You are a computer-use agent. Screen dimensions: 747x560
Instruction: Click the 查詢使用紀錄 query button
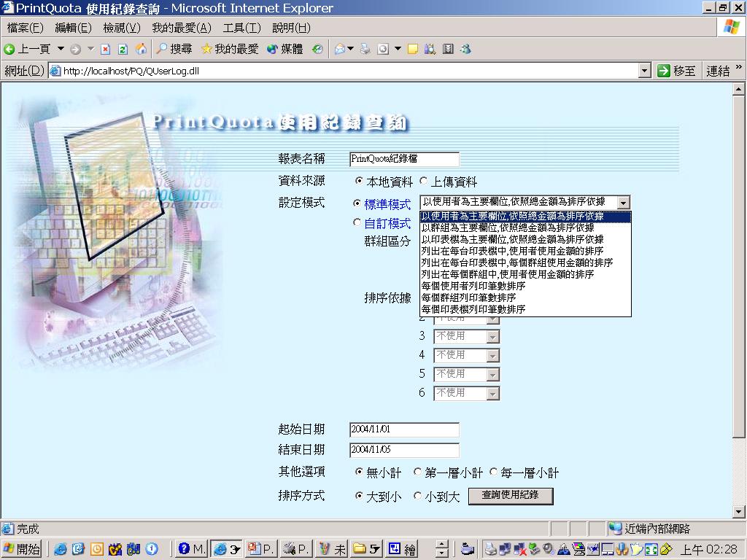click(x=510, y=496)
